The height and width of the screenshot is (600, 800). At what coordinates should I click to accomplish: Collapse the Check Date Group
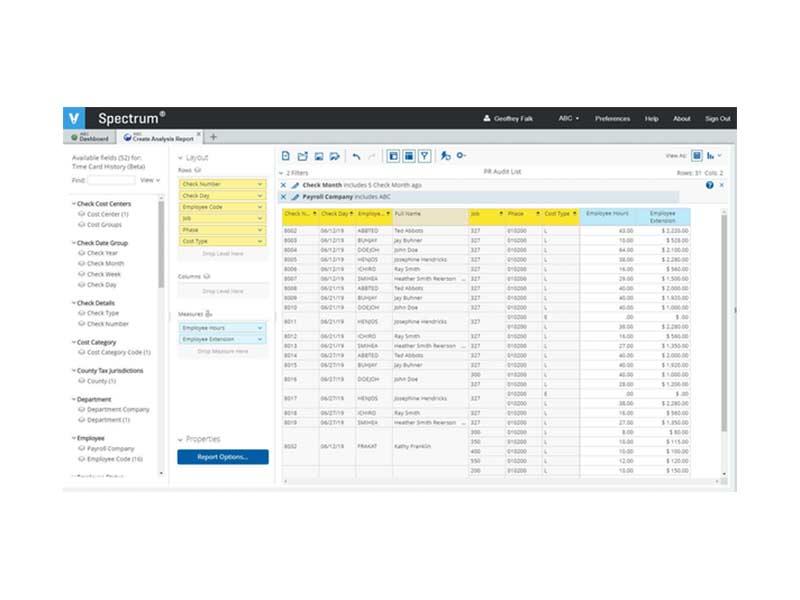(x=74, y=243)
